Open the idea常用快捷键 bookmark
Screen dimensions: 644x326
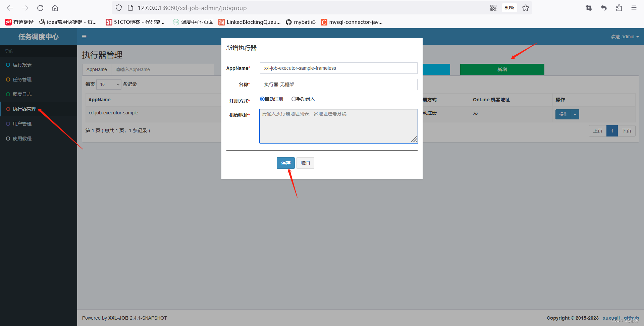pos(68,22)
